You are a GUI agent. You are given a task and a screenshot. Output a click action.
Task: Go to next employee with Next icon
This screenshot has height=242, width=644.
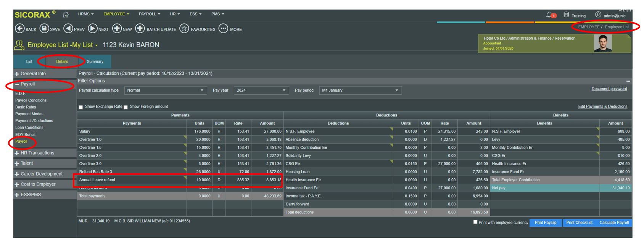93,29
